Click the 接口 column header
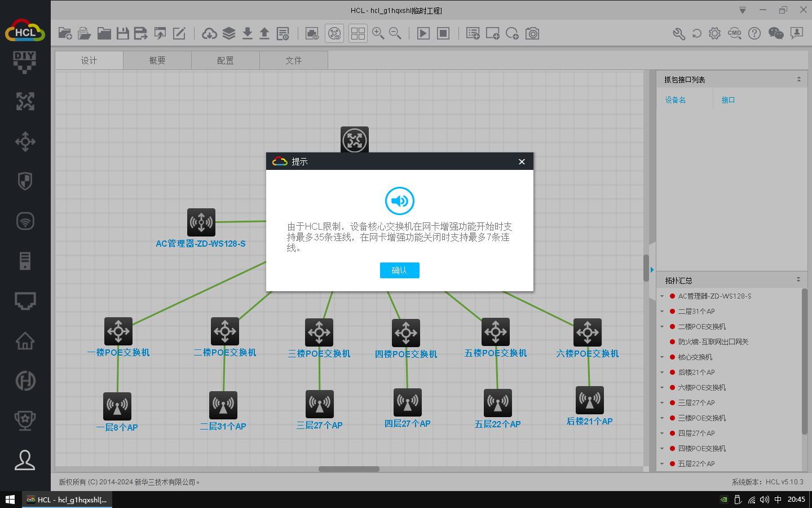This screenshot has height=508, width=812. (728, 100)
